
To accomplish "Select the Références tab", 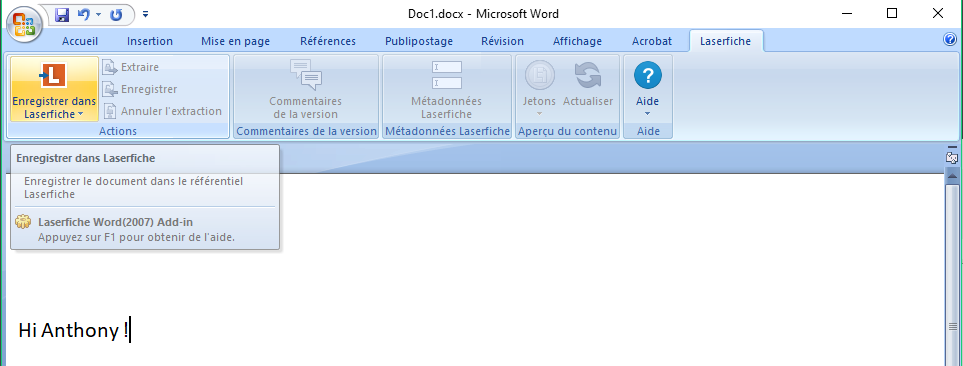I will [328, 41].
